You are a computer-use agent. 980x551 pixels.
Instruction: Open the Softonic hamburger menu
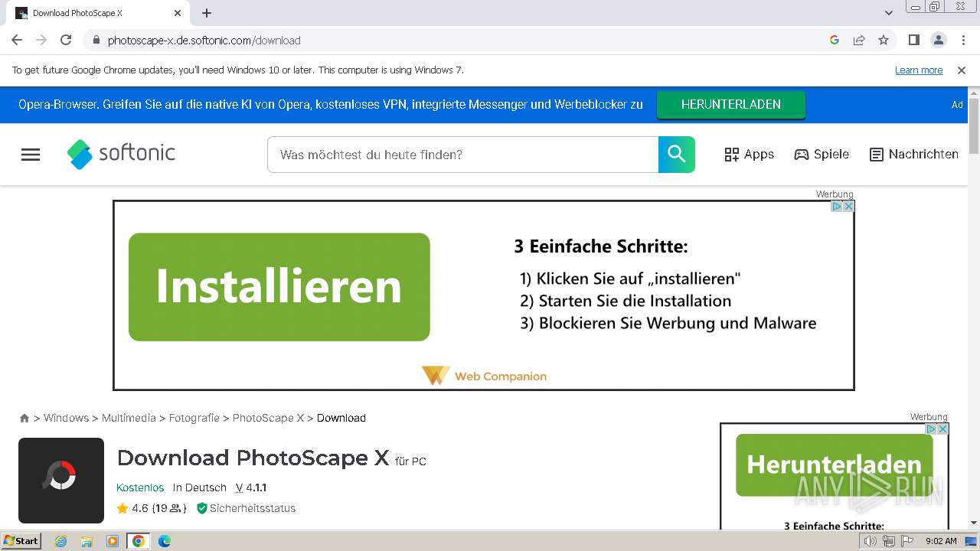tap(31, 155)
